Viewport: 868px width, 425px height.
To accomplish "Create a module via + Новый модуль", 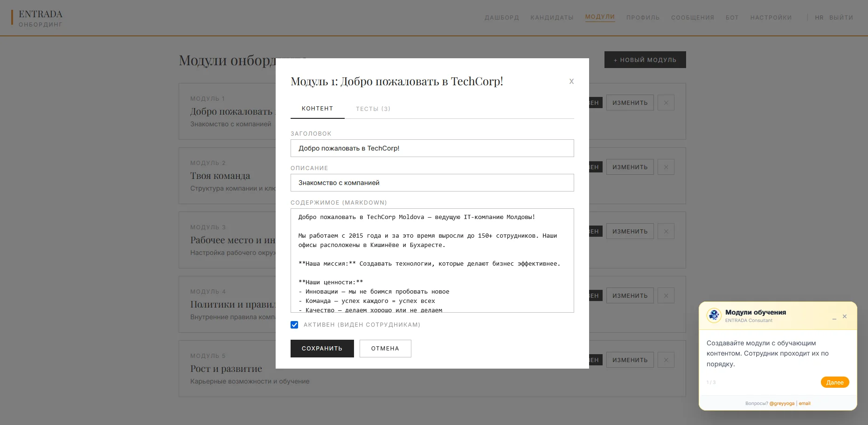I will click(x=645, y=60).
